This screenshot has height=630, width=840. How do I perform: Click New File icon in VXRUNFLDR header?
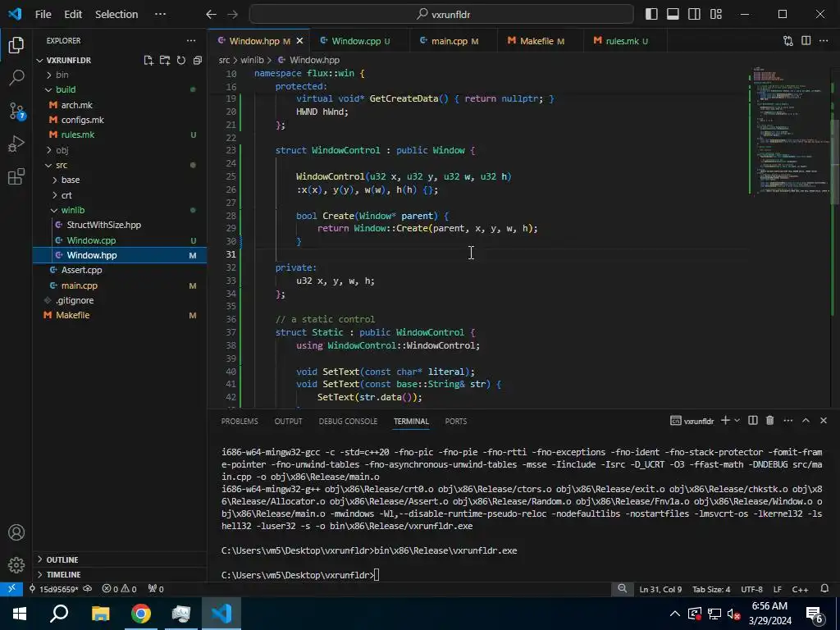coord(148,61)
